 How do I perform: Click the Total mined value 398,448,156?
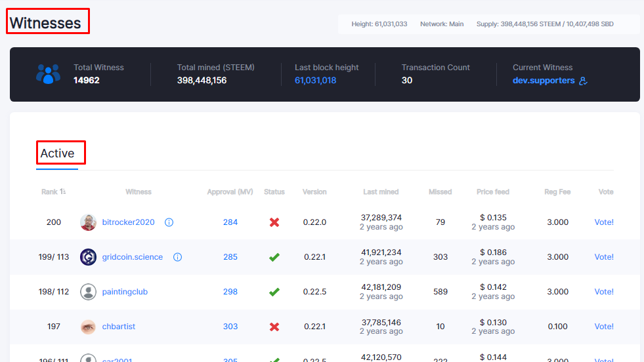click(x=202, y=81)
